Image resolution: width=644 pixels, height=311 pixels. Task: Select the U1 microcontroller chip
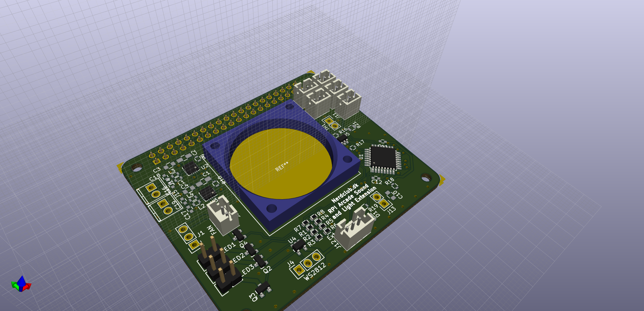click(x=383, y=158)
